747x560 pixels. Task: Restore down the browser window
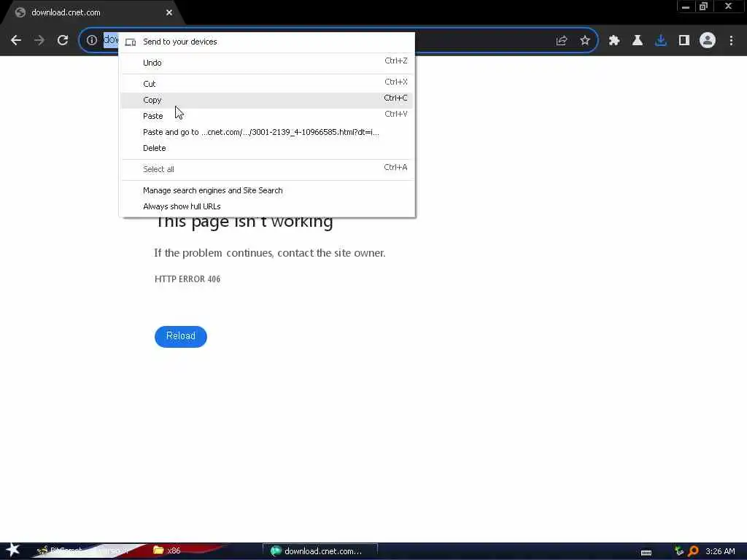tap(703, 7)
